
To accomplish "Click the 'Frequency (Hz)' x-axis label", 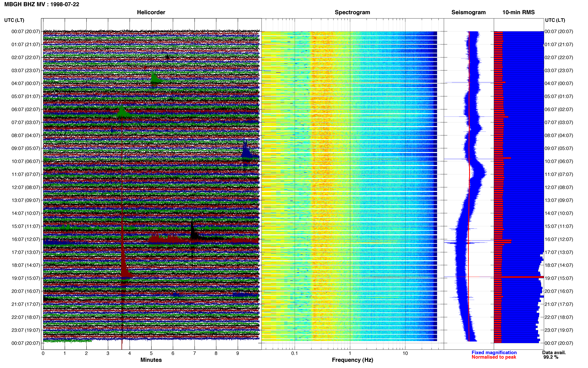I will point(352,360).
